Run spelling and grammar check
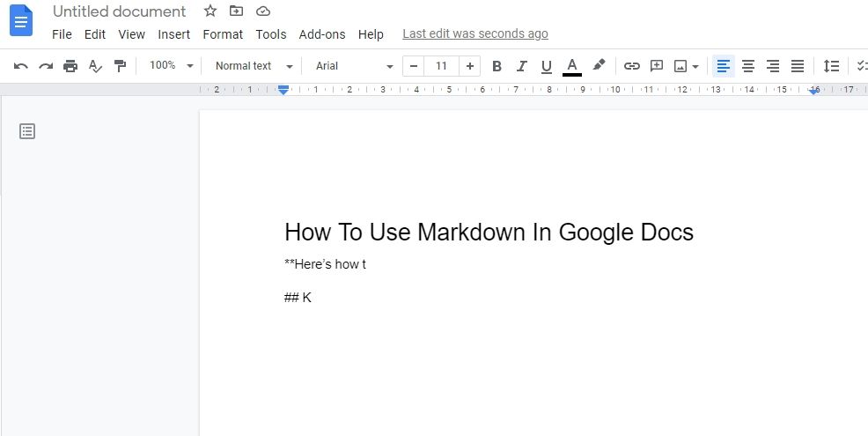 pos(95,66)
